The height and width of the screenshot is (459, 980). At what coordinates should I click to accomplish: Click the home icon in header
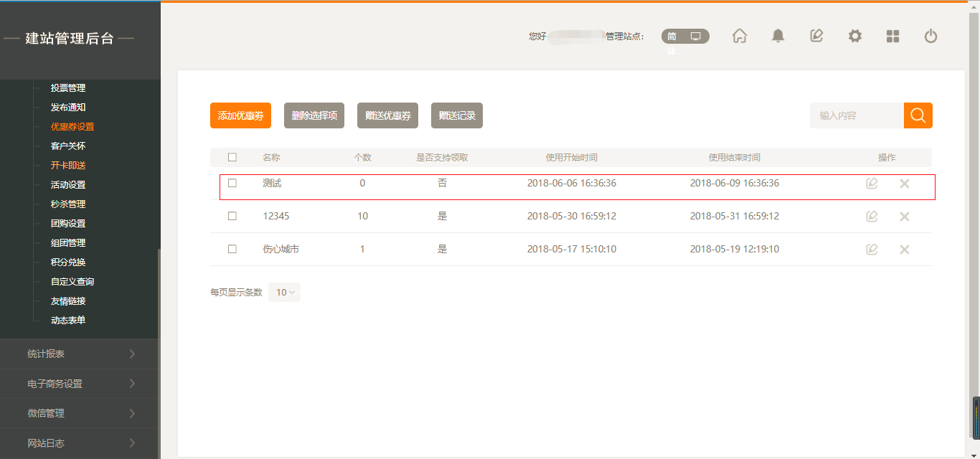tap(740, 36)
